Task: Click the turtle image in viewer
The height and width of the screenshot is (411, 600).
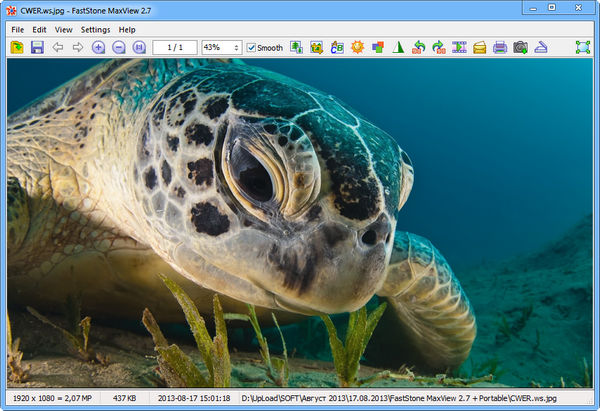Action: (x=300, y=220)
